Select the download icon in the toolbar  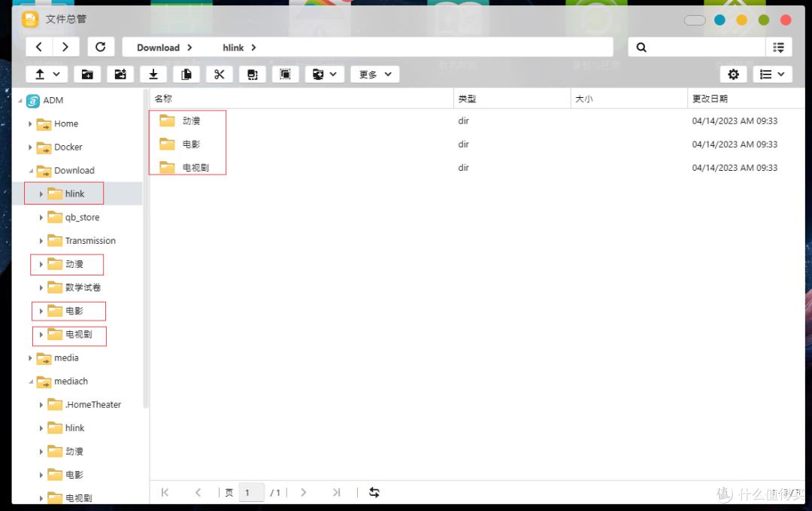click(x=153, y=74)
